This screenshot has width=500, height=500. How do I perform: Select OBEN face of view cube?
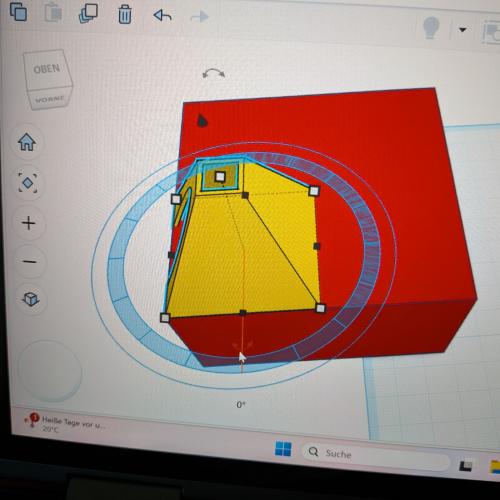tap(47, 69)
